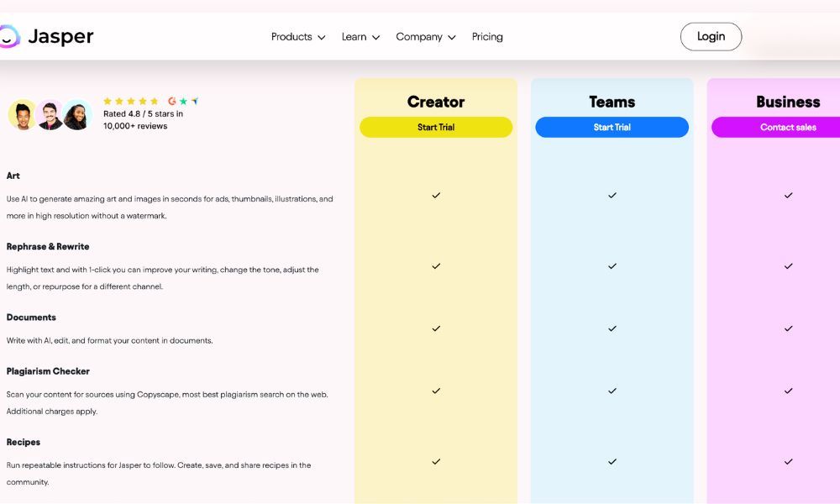Screen dimensions: 840x504
Task: Start Trial for the Creator plan
Action: pos(435,127)
